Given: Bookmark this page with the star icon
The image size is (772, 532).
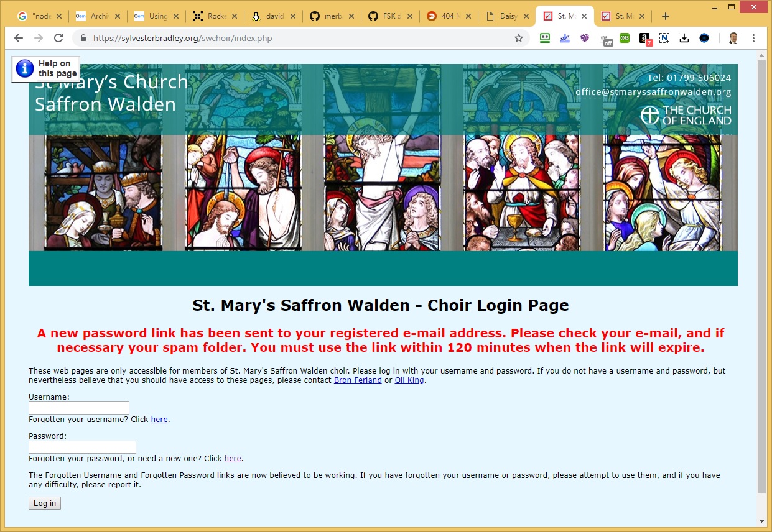Looking at the screenshot, I should pyautogui.click(x=519, y=38).
